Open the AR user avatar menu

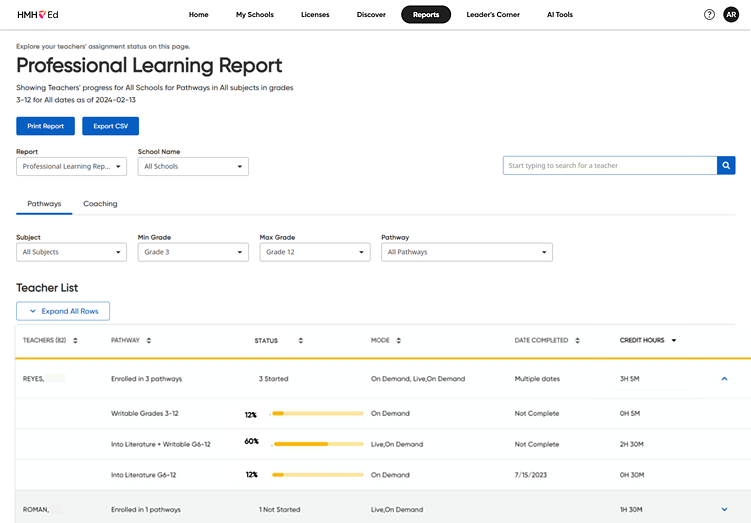tap(731, 15)
